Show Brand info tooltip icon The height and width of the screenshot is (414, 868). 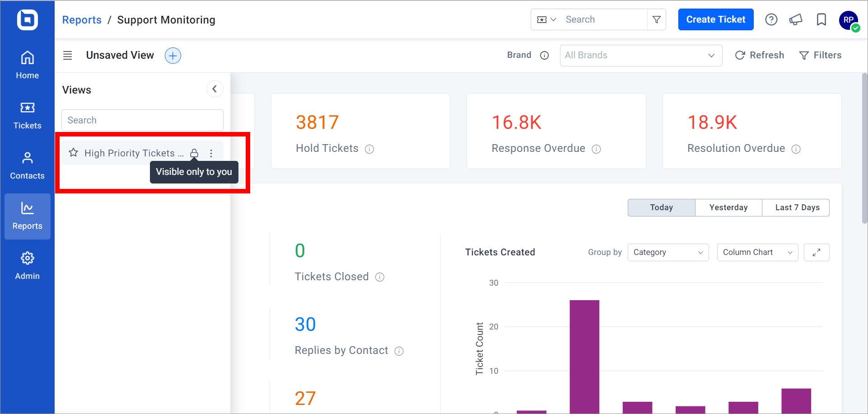click(x=545, y=55)
